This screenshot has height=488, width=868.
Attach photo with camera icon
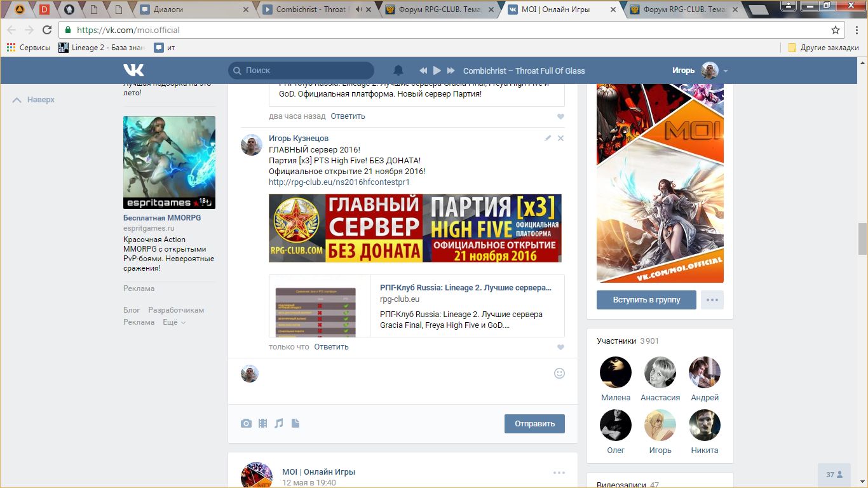(246, 423)
